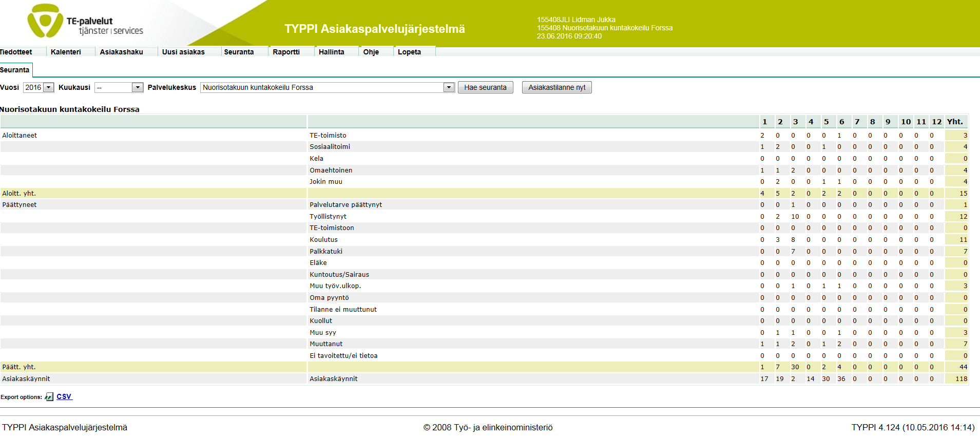
Task: Select the Tilanne ei muuttunut row label
Action: tap(343, 310)
